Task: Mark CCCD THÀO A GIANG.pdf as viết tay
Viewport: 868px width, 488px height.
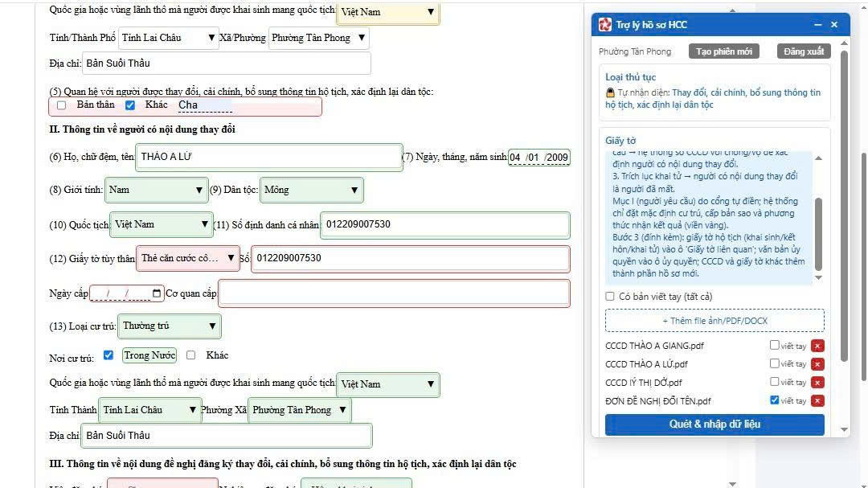Action: [x=775, y=345]
